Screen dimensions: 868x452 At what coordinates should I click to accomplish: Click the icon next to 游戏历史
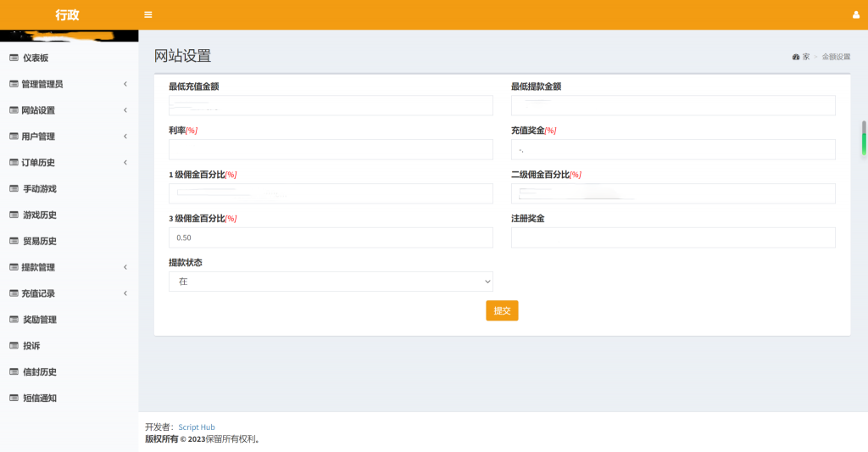[14, 215]
